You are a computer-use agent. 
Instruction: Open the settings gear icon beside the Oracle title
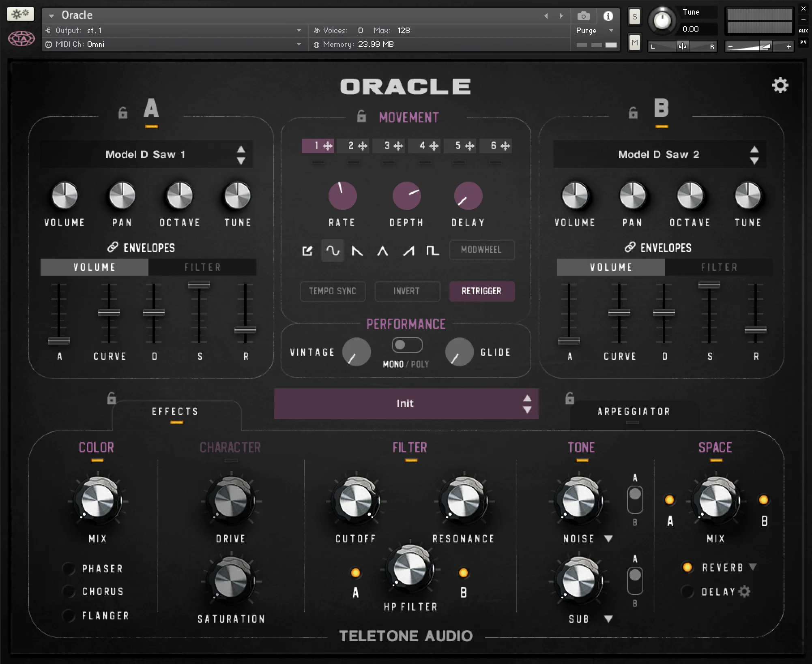780,86
